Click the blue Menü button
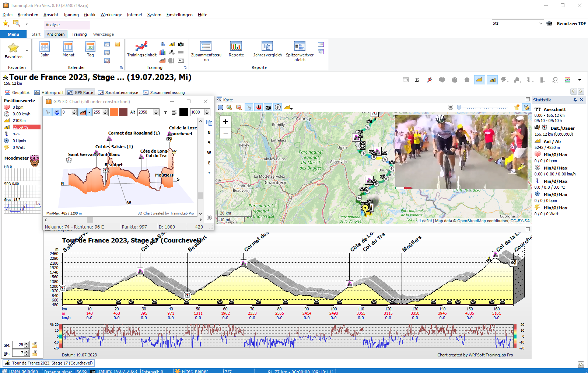Viewport: 588px width, 373px height. point(13,34)
